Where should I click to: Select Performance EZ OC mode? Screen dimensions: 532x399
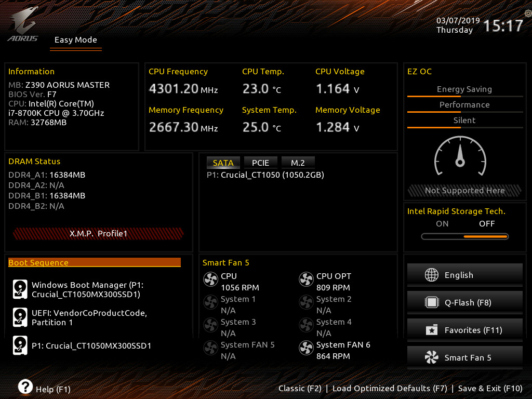point(464,105)
